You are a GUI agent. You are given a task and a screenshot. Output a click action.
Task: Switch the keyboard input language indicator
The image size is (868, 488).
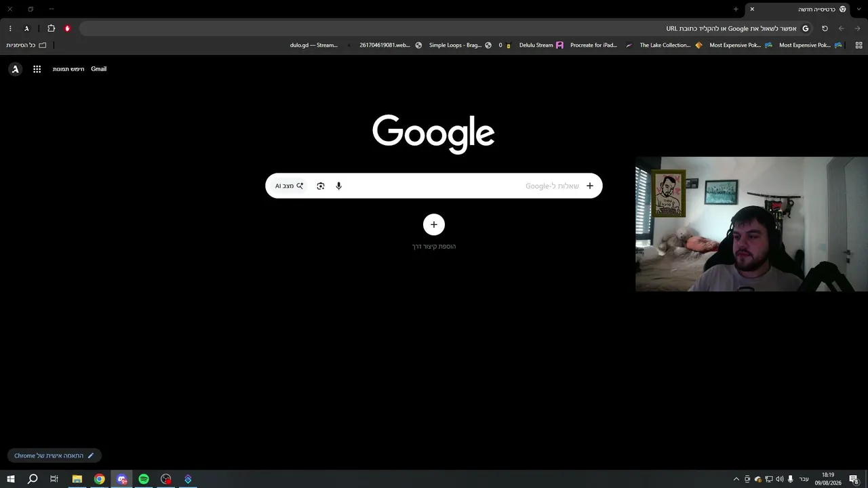[804, 479]
